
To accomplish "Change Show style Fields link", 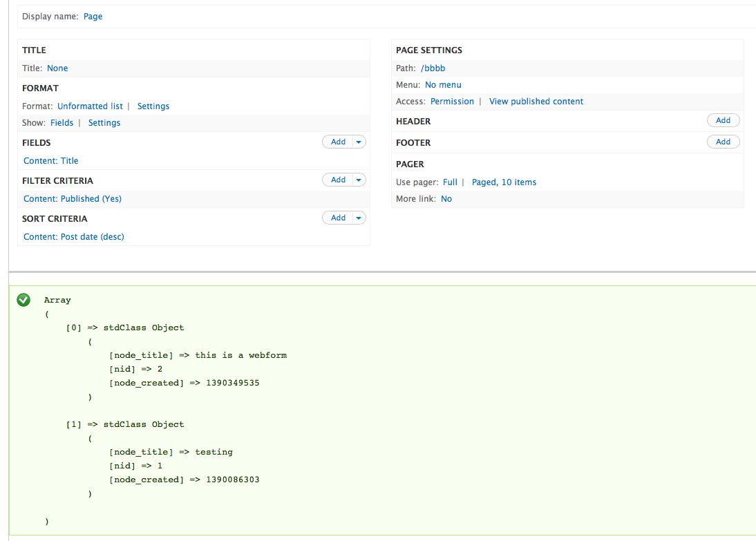I will click(x=62, y=123).
